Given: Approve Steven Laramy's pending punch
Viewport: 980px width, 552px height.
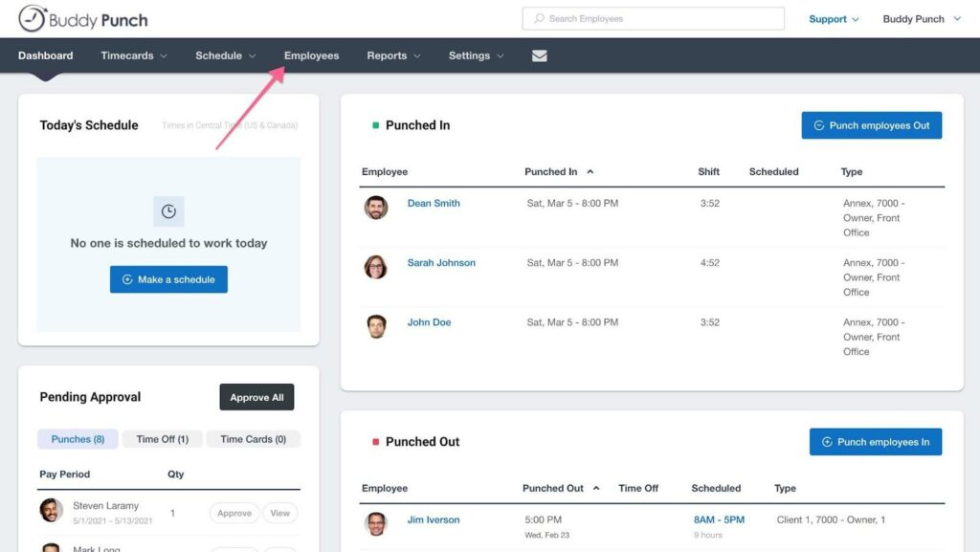Looking at the screenshot, I should (x=234, y=514).
